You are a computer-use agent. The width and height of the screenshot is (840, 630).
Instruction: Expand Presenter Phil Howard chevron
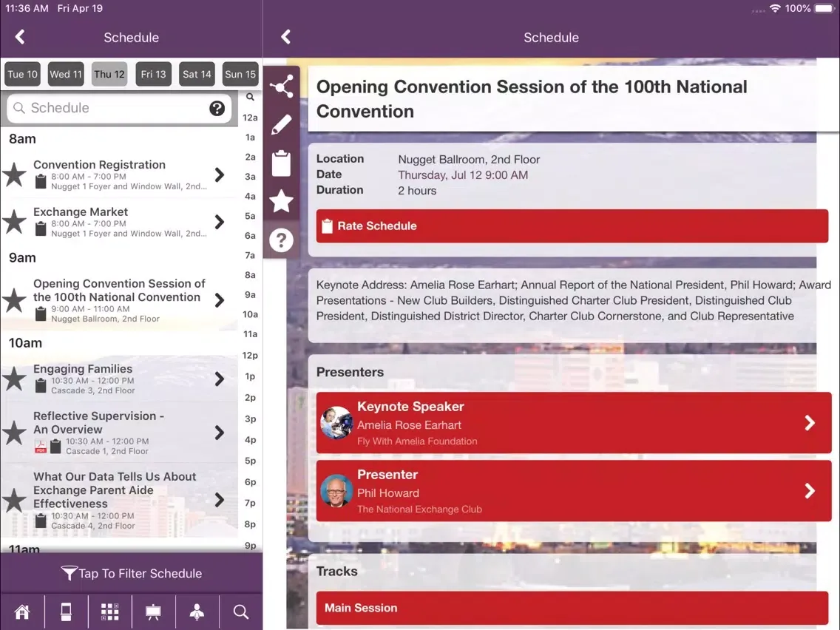coord(810,491)
